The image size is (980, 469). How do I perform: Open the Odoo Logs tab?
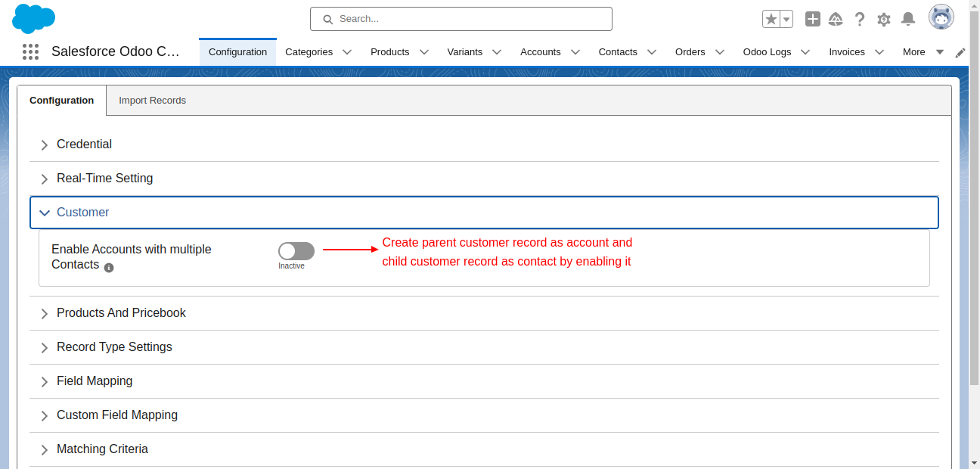768,51
